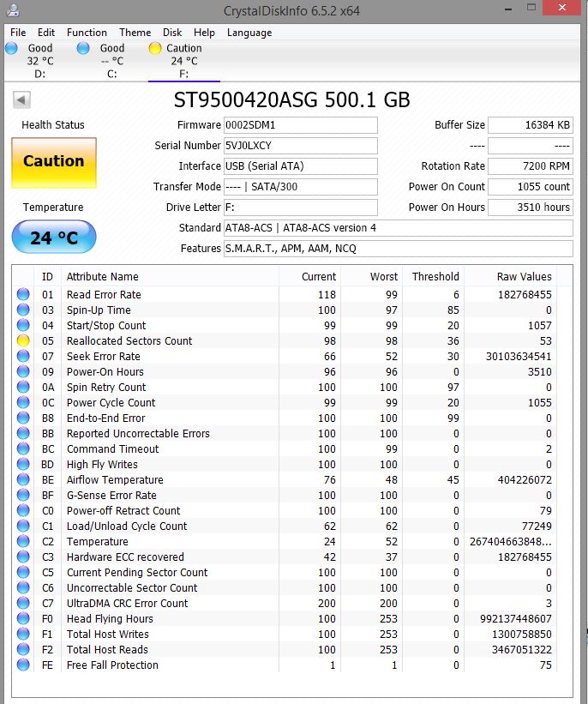The image size is (588, 704).
Task: Click status orb of Seek Error Rate row
Action: click(23, 356)
